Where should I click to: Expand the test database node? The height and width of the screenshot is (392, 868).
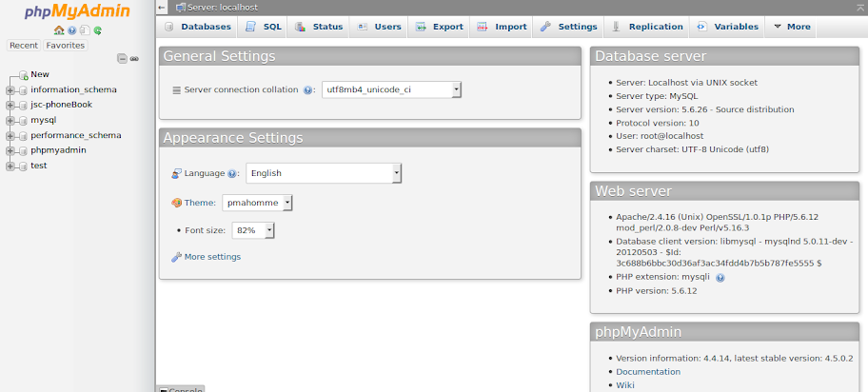(x=10, y=167)
